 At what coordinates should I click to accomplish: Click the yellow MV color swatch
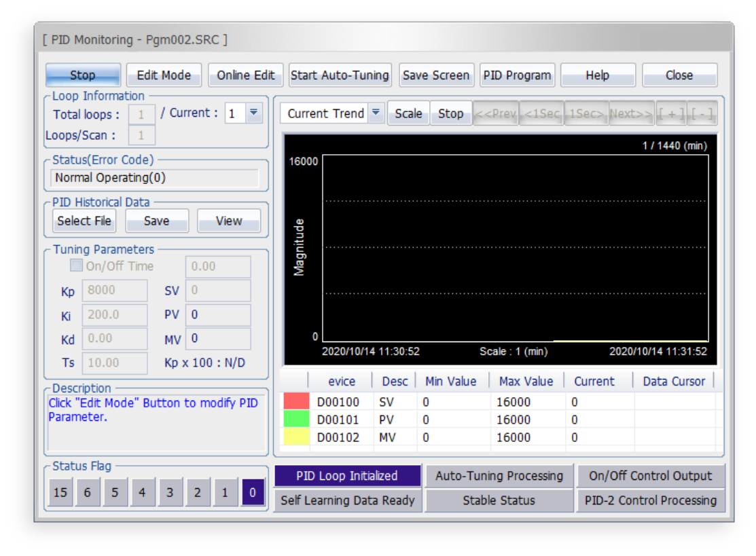[296, 437]
